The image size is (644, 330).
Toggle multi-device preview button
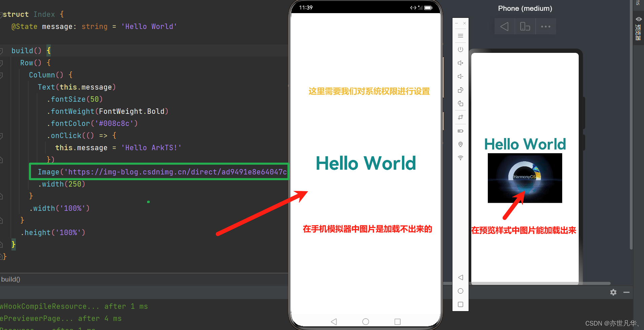coord(525,27)
